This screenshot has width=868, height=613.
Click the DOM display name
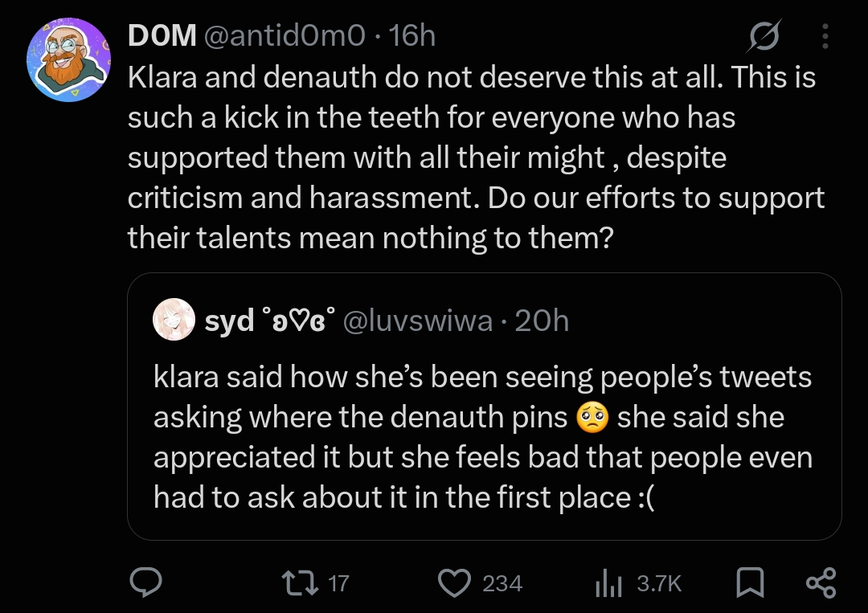(162, 35)
